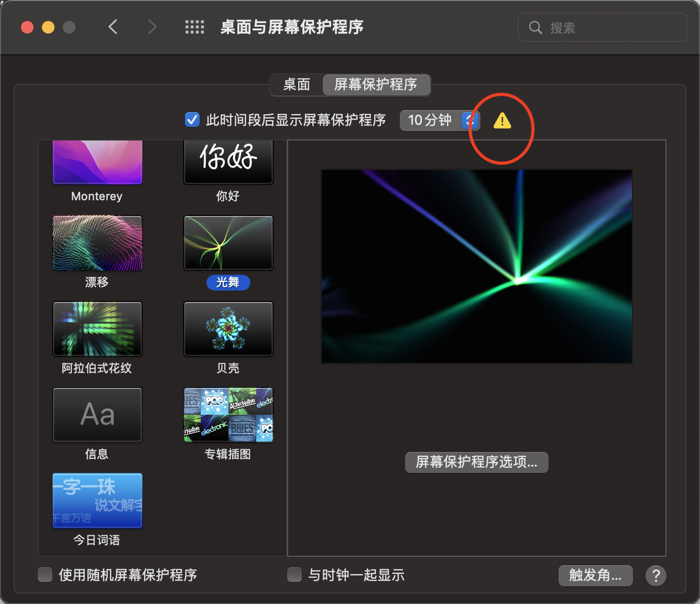Screen dimensions: 700x604
Task: Select the 漂移 screen saver
Action: 97,243
